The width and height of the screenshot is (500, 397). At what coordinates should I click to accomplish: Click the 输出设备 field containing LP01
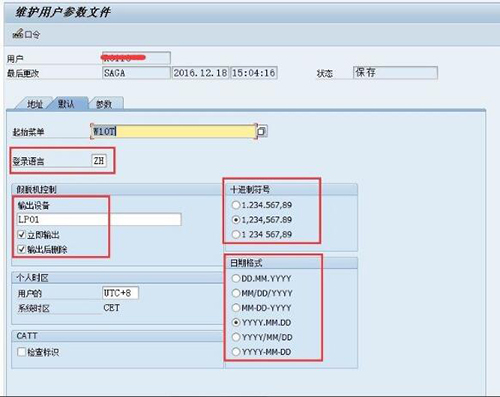(99, 219)
